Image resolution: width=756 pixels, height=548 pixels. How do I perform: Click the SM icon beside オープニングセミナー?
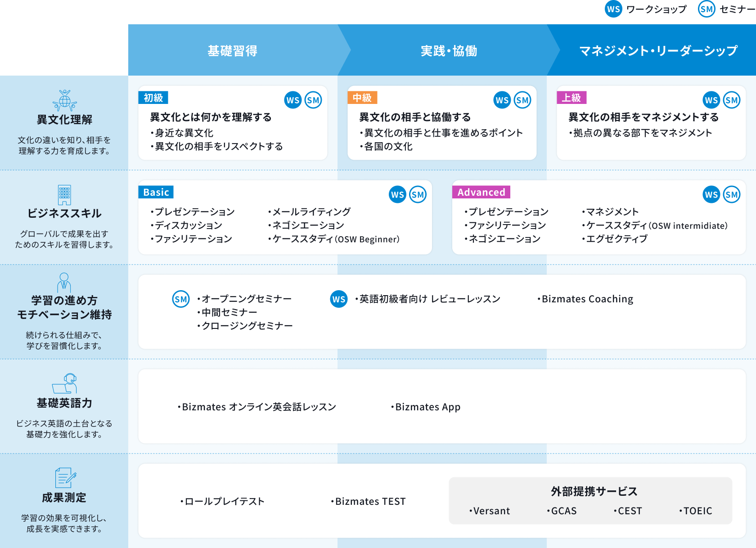click(x=181, y=299)
